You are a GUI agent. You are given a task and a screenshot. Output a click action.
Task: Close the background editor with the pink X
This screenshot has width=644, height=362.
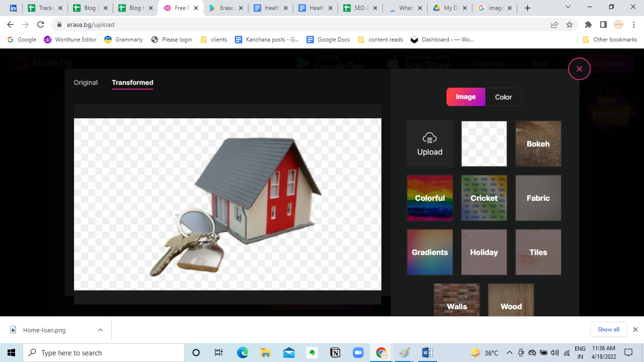[x=579, y=69]
